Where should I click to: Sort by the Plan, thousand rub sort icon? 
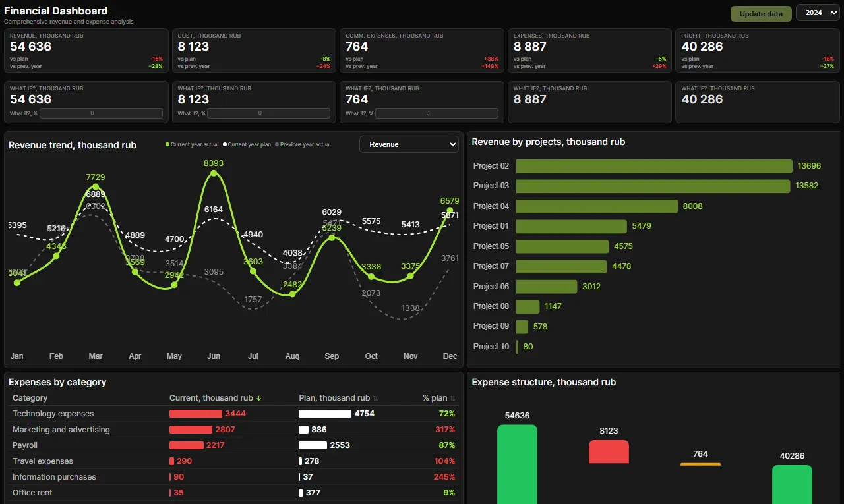click(376, 398)
